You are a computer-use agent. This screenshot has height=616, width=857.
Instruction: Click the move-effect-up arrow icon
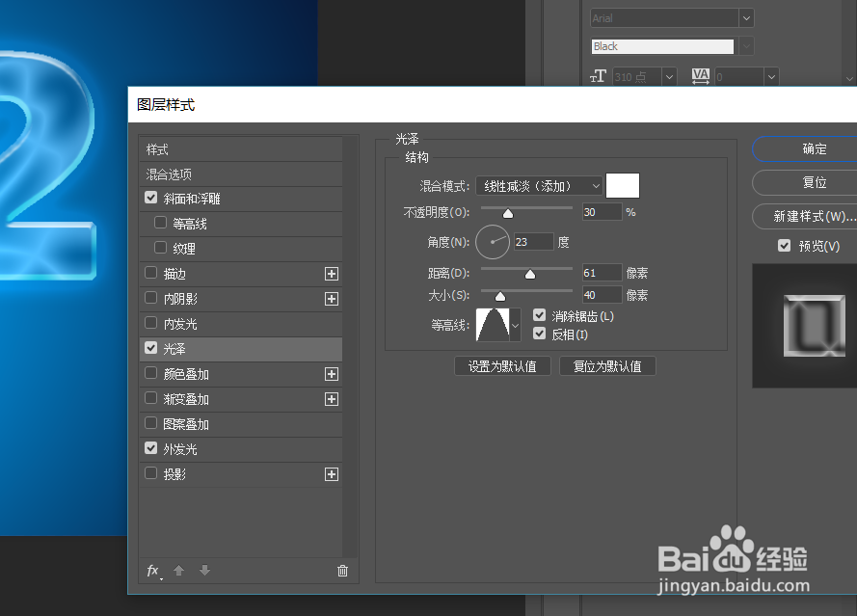click(179, 571)
